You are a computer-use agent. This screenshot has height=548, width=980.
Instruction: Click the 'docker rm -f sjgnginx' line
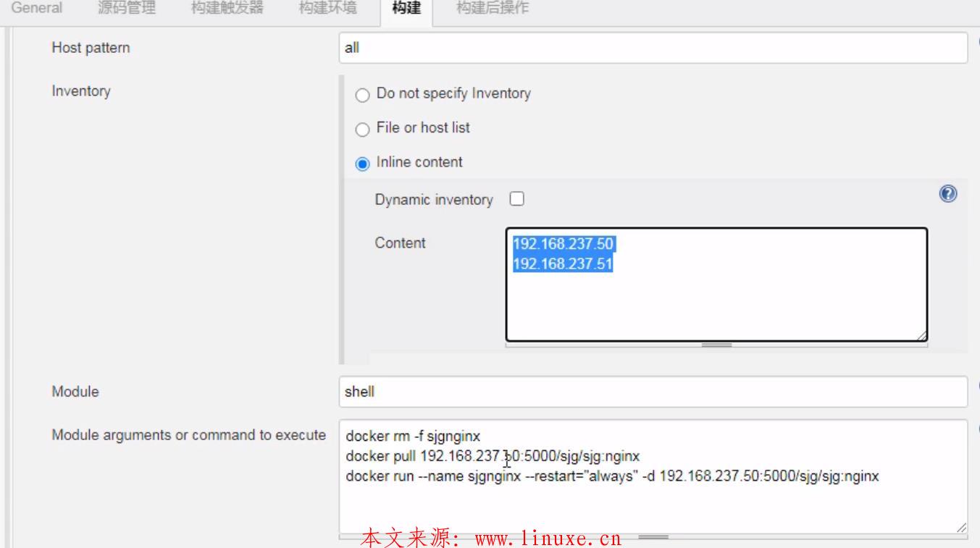413,437
